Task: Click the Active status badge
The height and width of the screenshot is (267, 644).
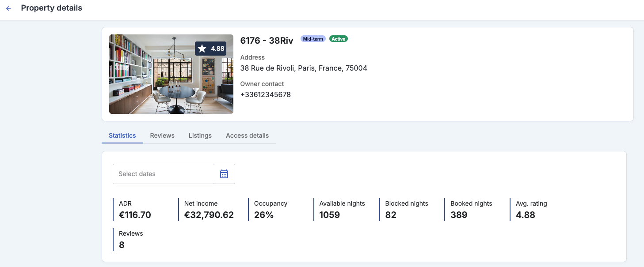Action: pos(339,39)
